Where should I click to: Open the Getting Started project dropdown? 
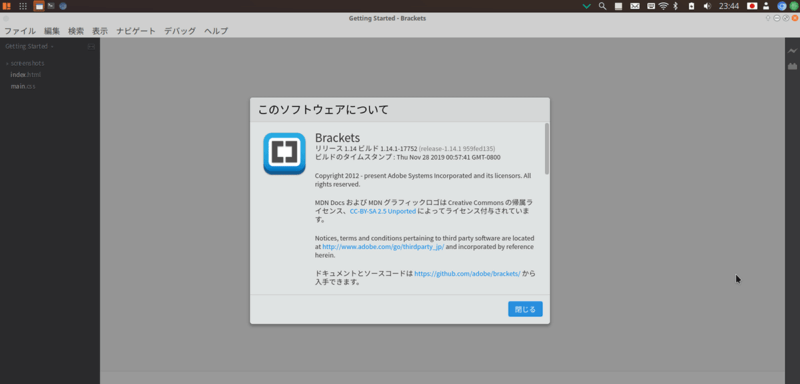[30, 46]
